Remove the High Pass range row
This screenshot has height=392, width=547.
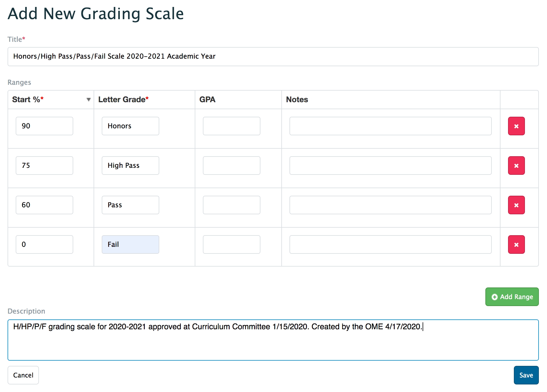(516, 166)
